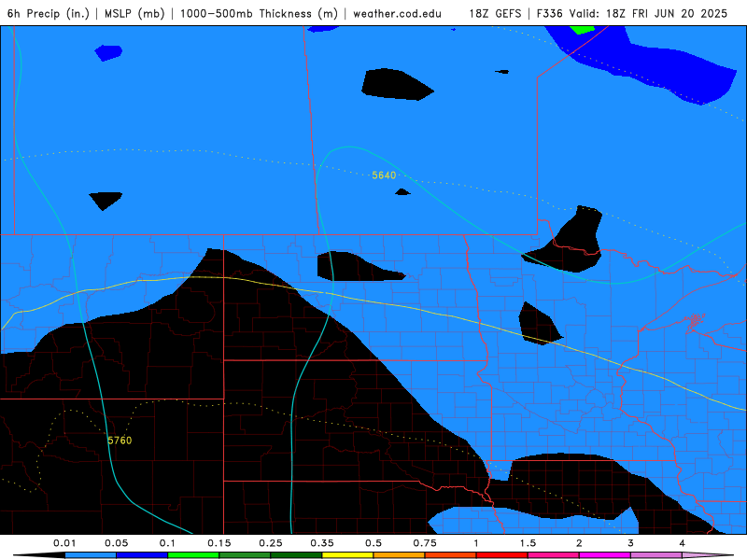Click the 0.1 legend value
Viewport: 747px width, 560px height.
167,543
